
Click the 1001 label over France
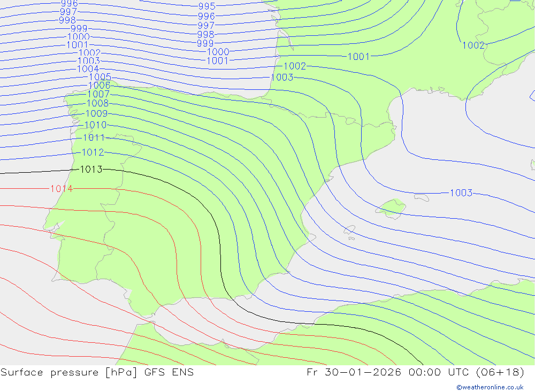(358, 57)
